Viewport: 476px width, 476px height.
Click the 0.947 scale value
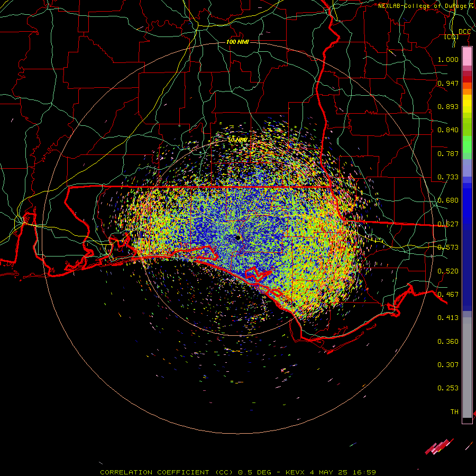coord(448,83)
